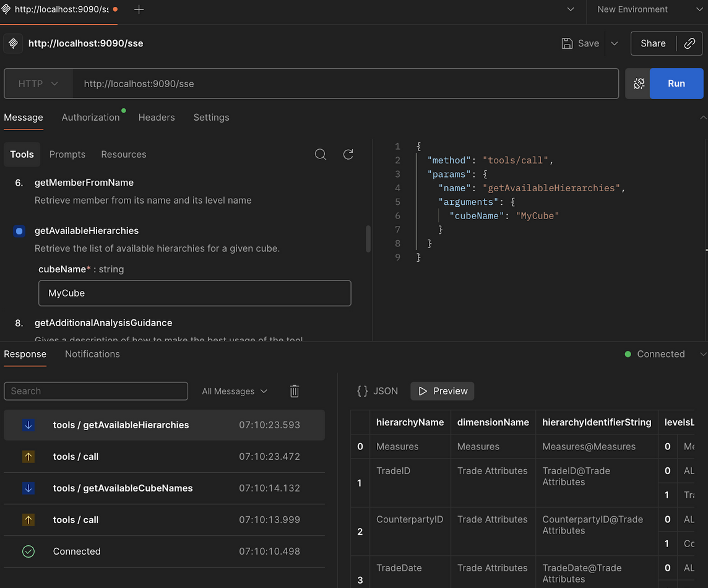Image resolution: width=708 pixels, height=588 pixels.
Task: Select the tools / getAvailableCubeNames message
Action: tap(165, 488)
